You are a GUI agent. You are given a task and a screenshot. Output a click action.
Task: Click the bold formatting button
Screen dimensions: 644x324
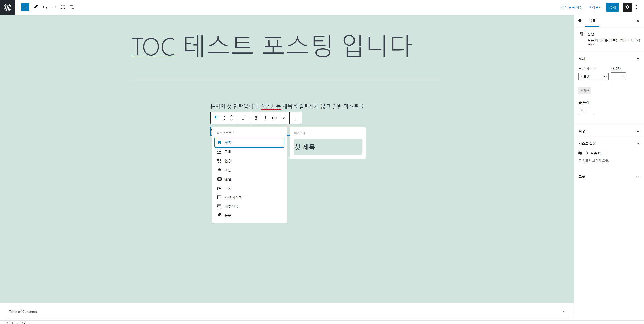(256, 118)
